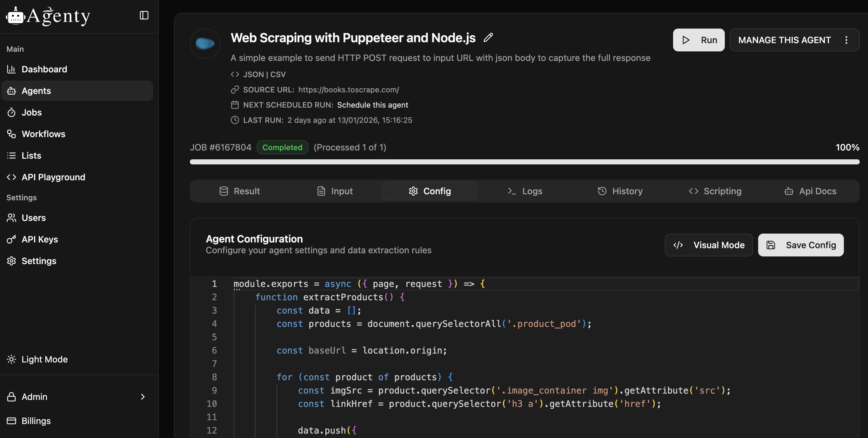Open the three-dot manage agent menu

pos(846,40)
